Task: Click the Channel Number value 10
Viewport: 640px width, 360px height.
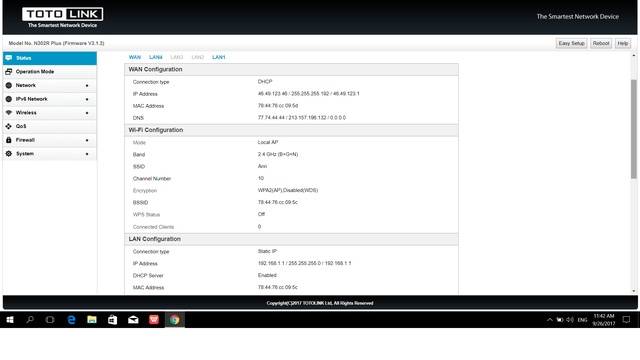Action: (x=261, y=178)
